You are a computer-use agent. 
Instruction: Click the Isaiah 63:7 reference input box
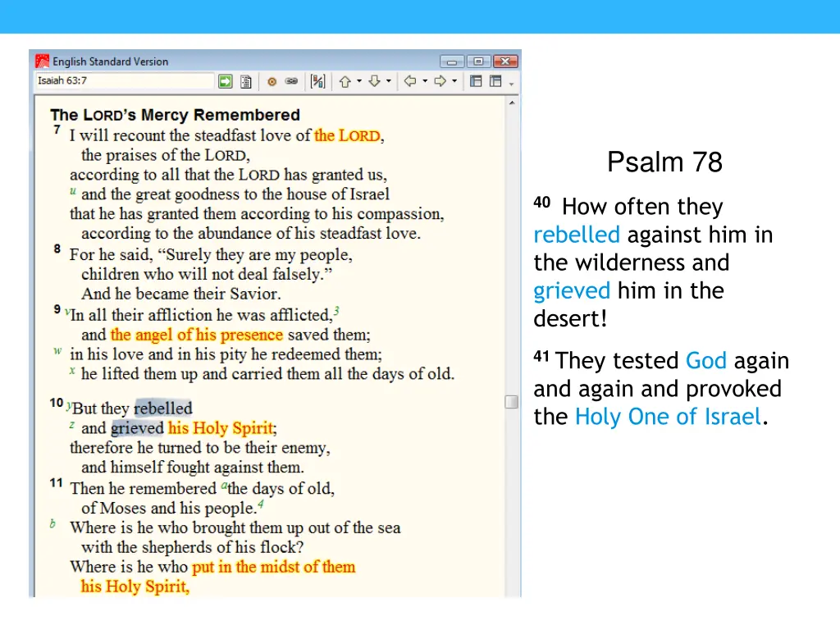point(125,81)
